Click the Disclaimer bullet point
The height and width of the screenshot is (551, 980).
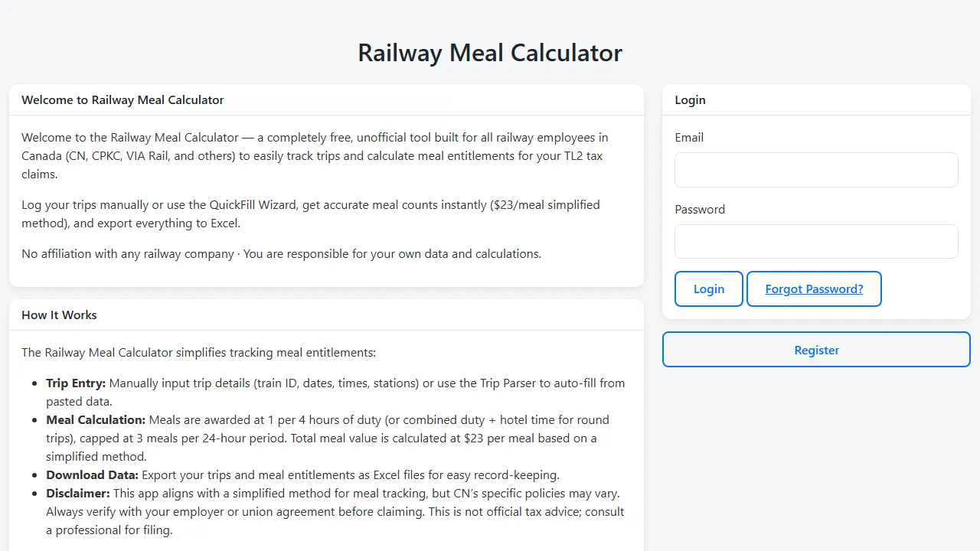tap(335, 511)
